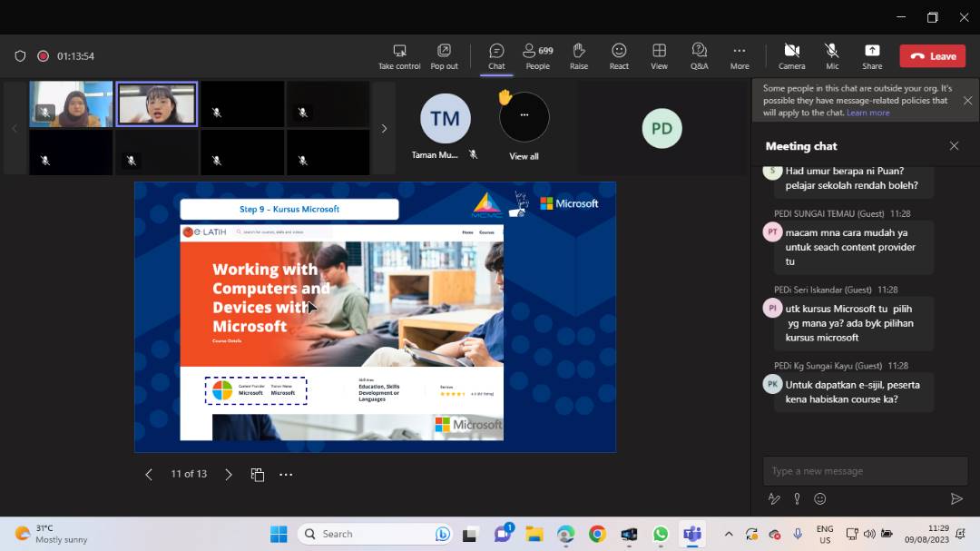Select the video of woman in hijab
This screenshot has width=980, height=551.
[x=71, y=103]
